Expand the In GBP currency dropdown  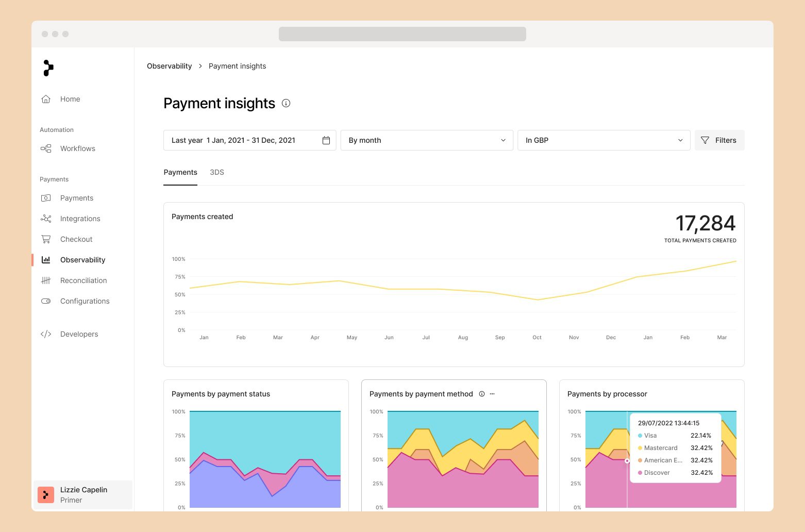(x=603, y=140)
